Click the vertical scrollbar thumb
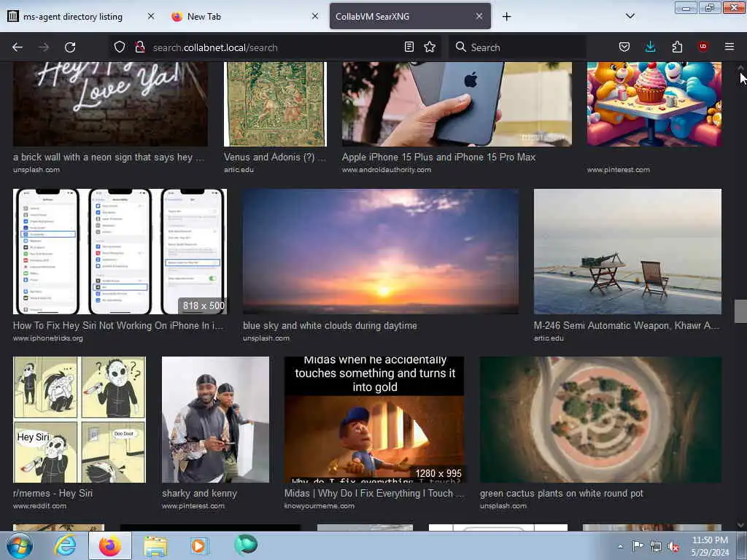This screenshot has width=747, height=560. 740,311
